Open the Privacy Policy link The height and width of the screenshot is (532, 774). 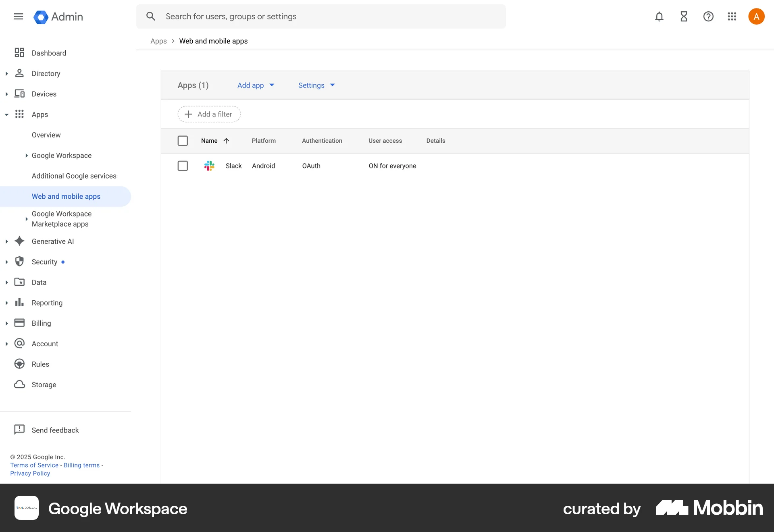click(x=29, y=473)
